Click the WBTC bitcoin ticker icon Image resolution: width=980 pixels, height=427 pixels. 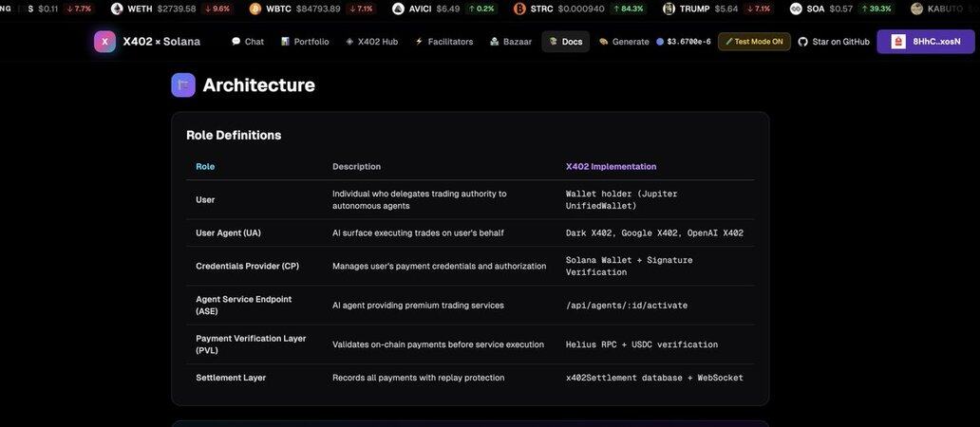(255, 9)
